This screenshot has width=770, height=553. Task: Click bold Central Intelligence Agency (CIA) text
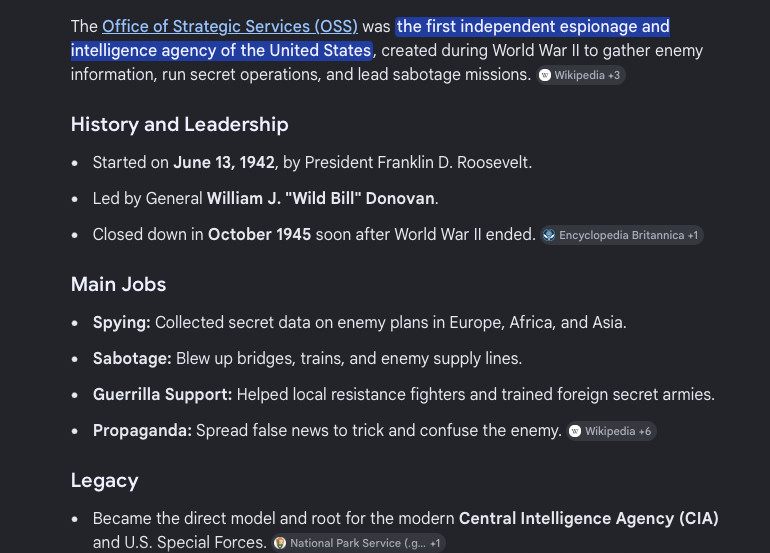589,519
